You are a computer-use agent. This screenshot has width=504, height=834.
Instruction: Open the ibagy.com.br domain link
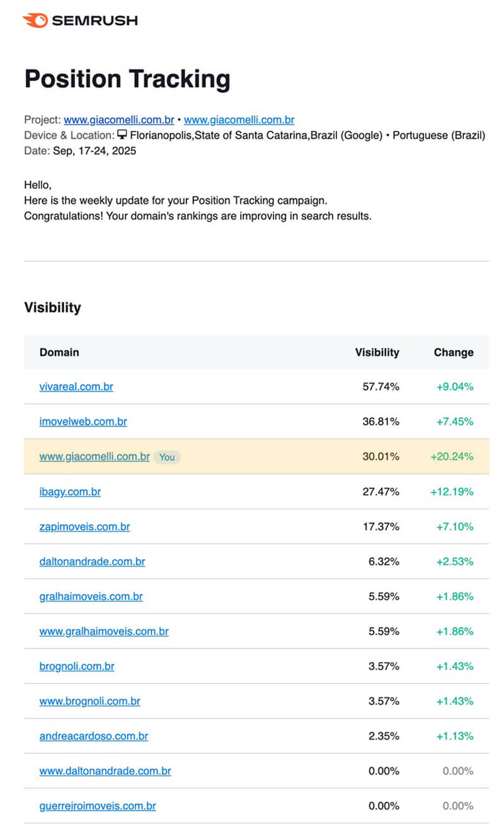point(70,491)
